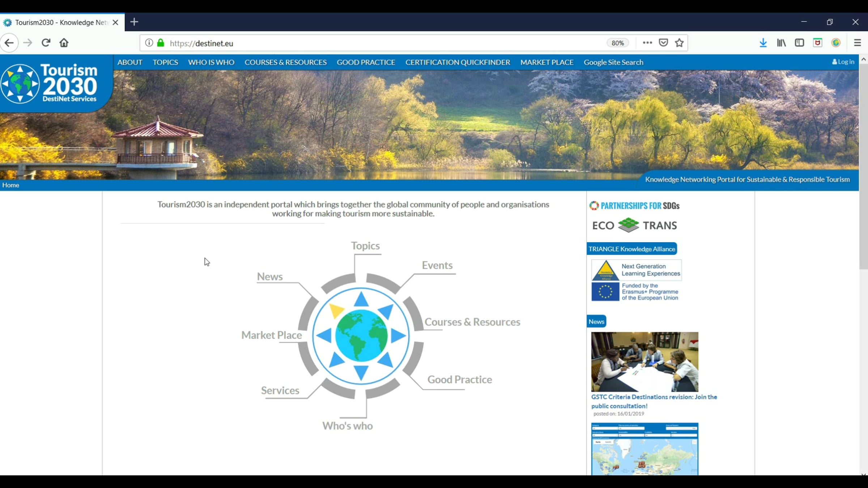Open the ABOUT menu

point(130,62)
